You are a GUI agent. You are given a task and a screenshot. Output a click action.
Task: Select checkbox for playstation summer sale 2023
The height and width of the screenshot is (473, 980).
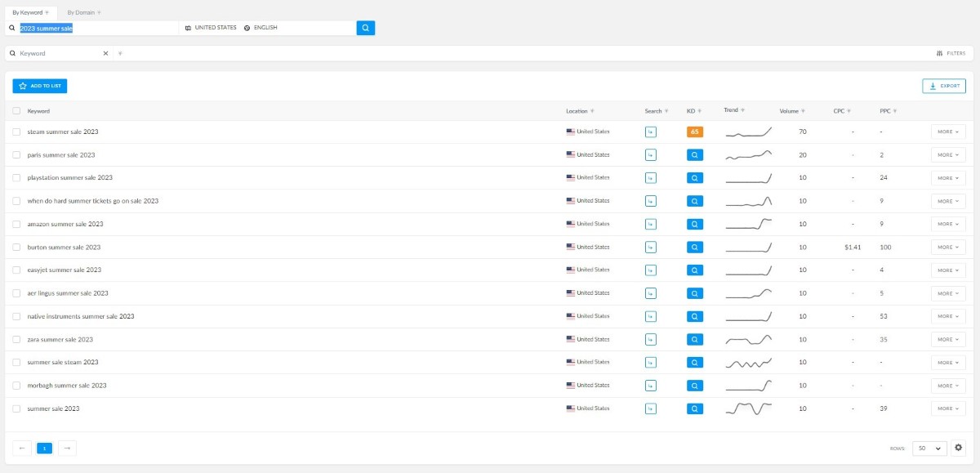[16, 177]
